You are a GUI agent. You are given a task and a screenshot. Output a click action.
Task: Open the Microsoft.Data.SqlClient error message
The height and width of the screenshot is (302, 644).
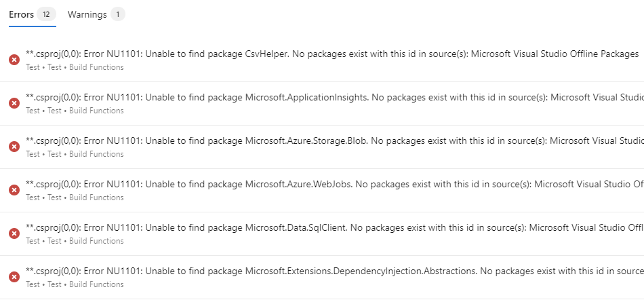click(332, 227)
